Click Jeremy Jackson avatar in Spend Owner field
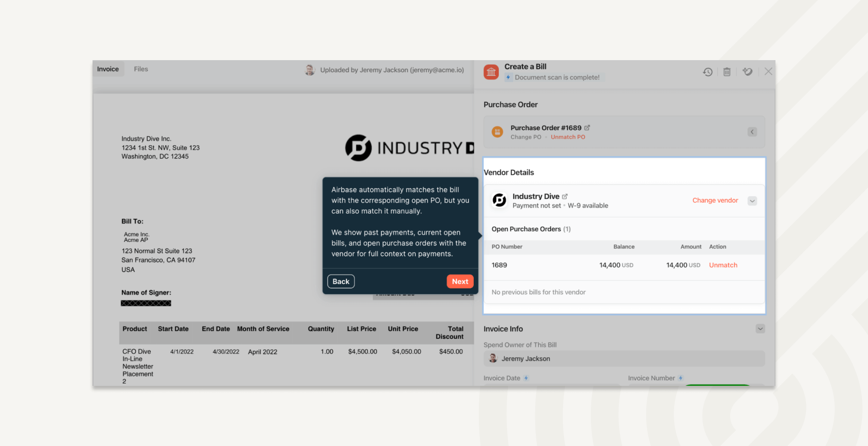Screen dimensions: 868x446 coord(493,359)
